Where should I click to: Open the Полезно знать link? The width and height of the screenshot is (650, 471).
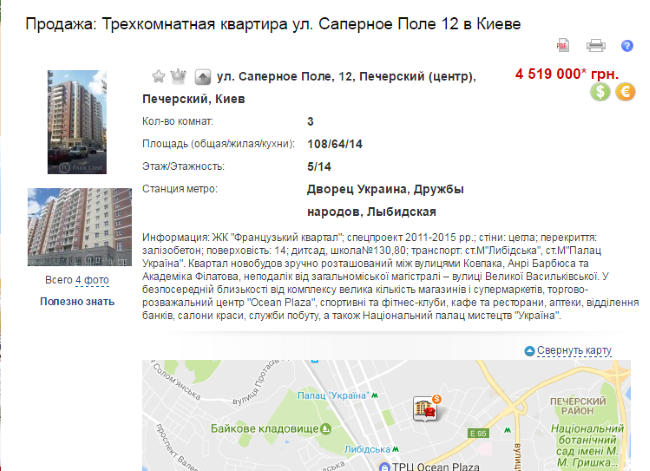(77, 301)
